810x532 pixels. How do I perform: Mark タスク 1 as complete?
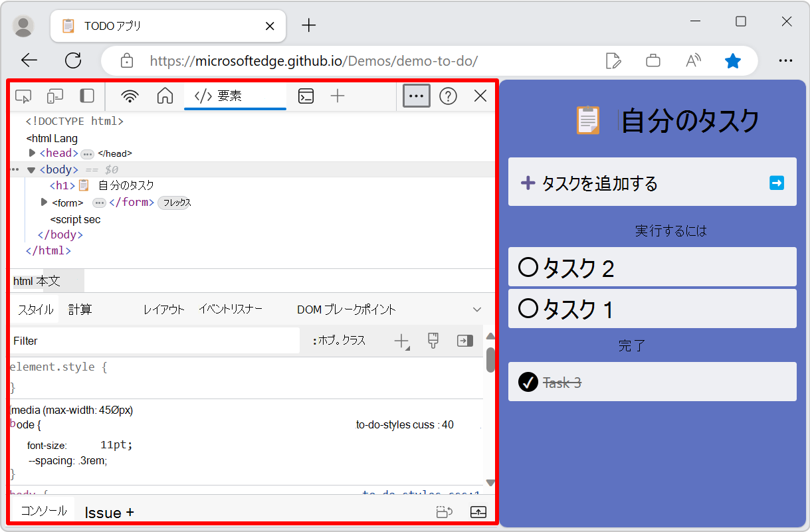(527, 308)
